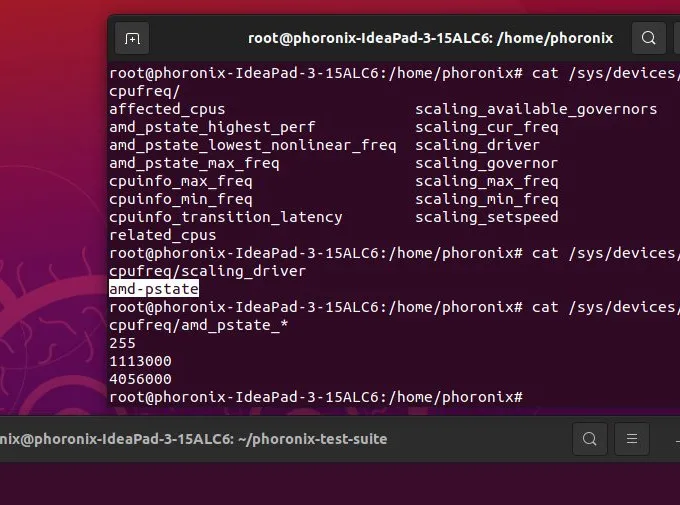Click the 4056000 frequency value
The image size is (680, 505).
pos(141,379)
